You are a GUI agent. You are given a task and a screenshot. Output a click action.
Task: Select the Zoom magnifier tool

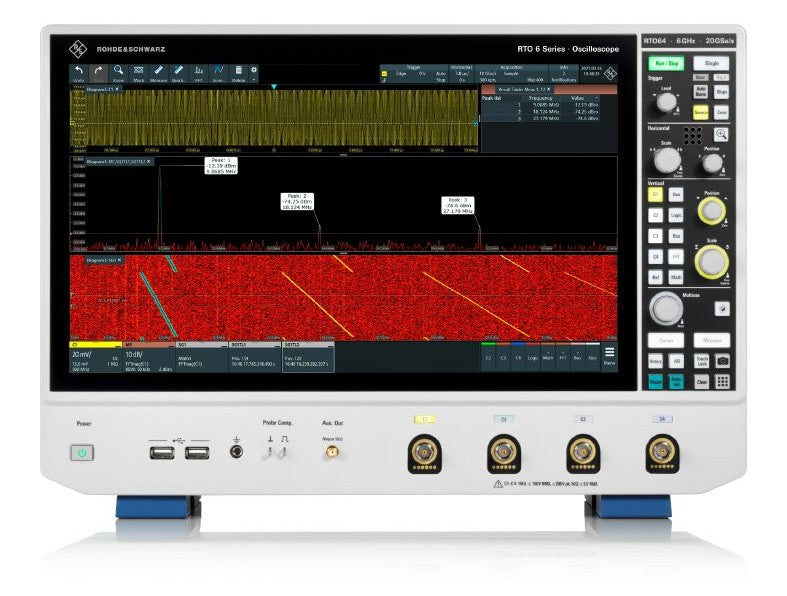pyautogui.click(x=118, y=73)
